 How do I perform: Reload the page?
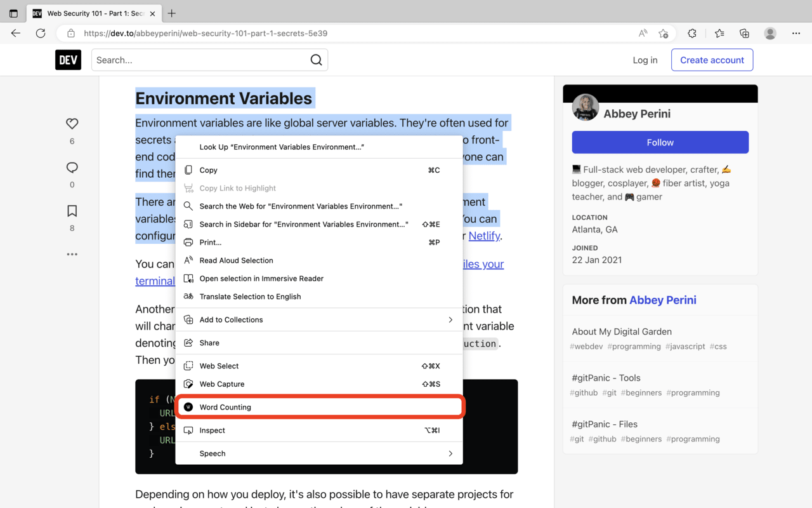(41, 33)
